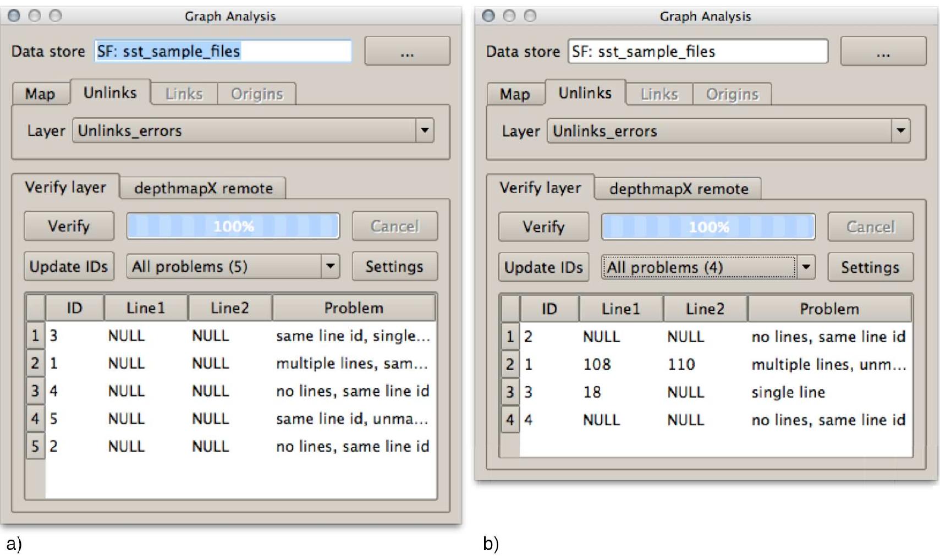Focus Data store field in right window
The height and width of the screenshot is (560, 940).
point(698,52)
